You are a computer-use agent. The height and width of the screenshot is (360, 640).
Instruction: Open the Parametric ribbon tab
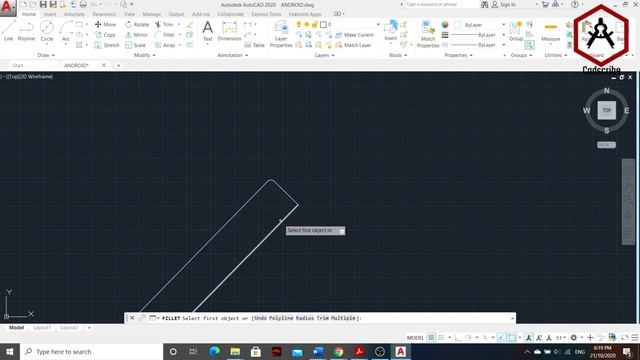tap(104, 14)
